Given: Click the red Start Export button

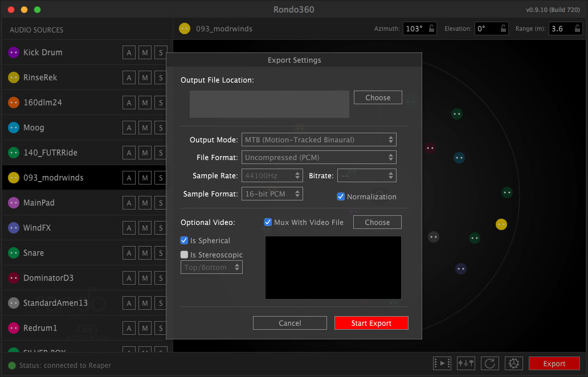Looking at the screenshot, I should coord(371,323).
